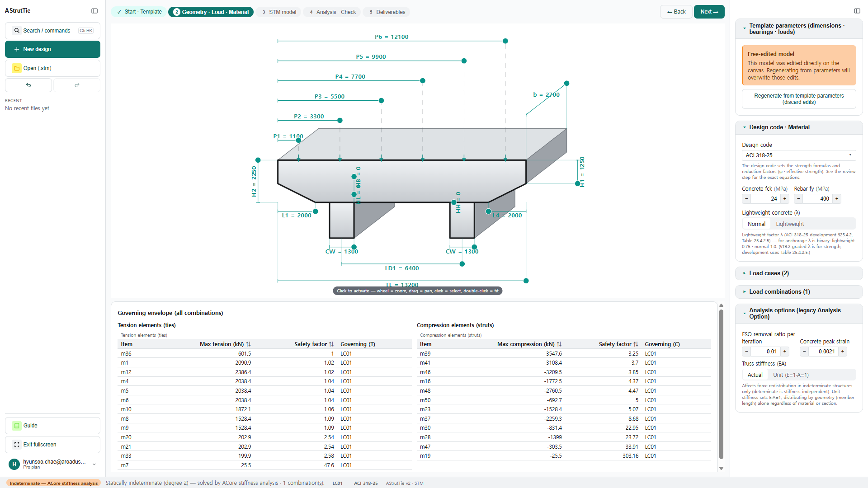The width and height of the screenshot is (868, 488).
Task: Select the b = 2700 dimension handle
Action: click(566, 84)
